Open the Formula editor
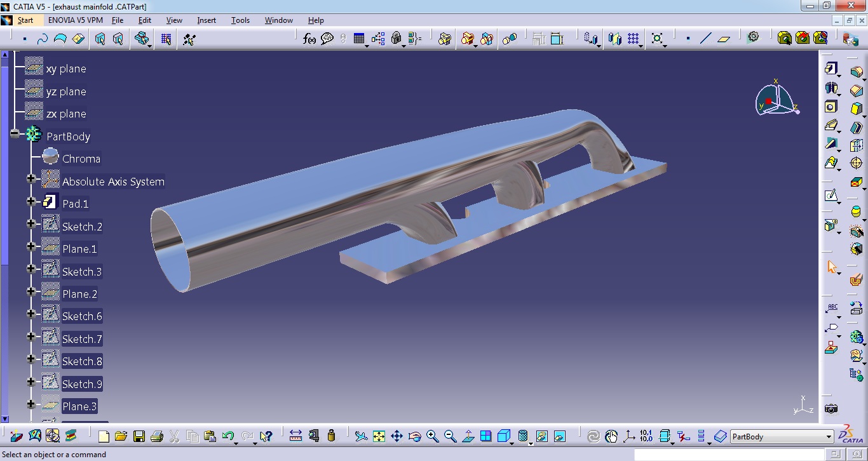The height and width of the screenshot is (461, 868). 308,39
